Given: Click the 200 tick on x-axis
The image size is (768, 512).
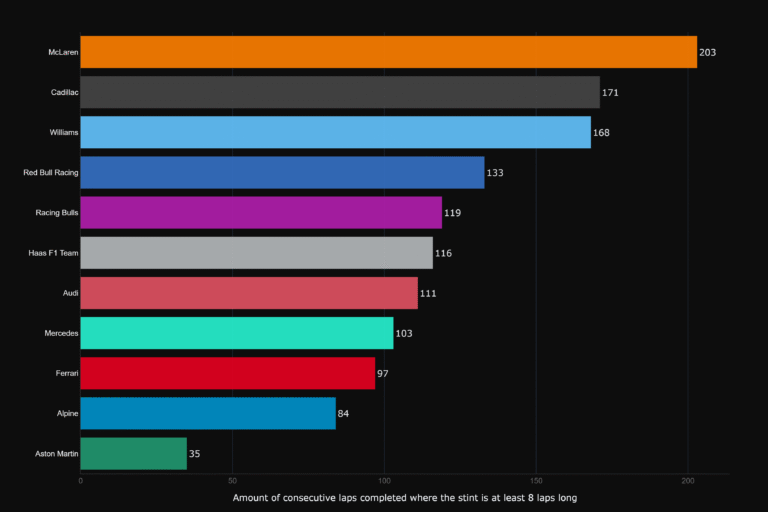Looking at the screenshot, I should [688, 480].
